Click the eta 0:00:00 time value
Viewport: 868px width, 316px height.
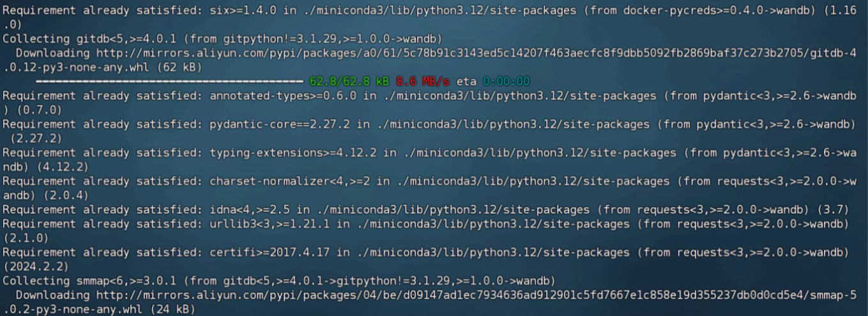(x=506, y=82)
